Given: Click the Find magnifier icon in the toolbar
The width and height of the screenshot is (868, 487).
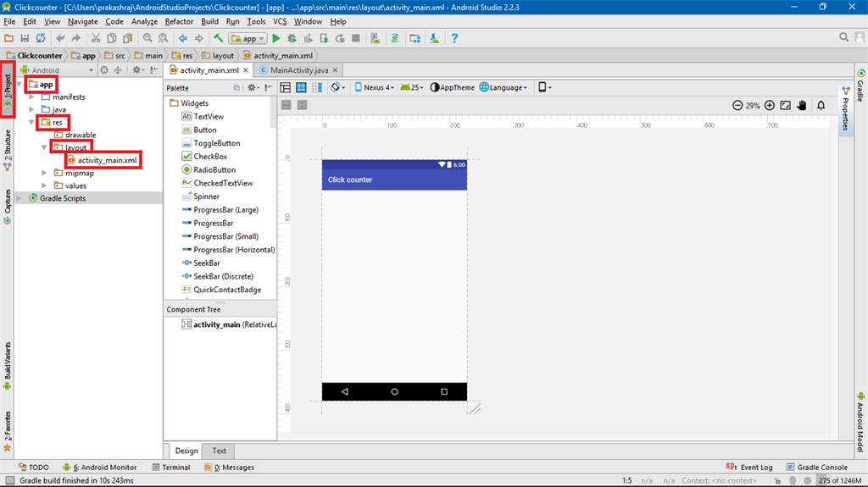Looking at the screenshot, I should coord(147,38).
